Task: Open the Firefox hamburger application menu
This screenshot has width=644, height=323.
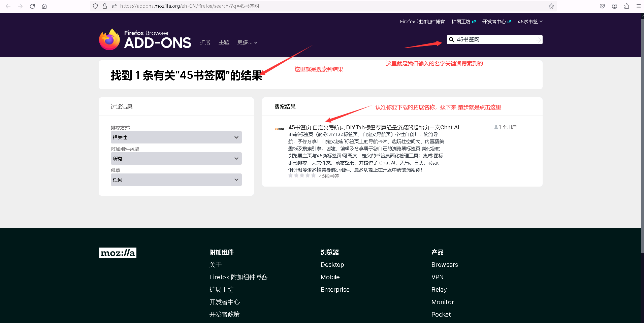Action: point(638,6)
